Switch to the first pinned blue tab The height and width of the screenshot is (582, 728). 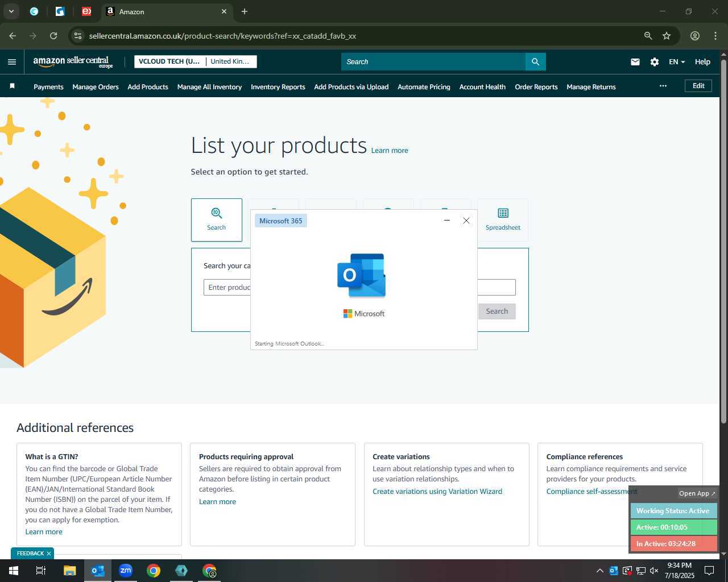34,11
